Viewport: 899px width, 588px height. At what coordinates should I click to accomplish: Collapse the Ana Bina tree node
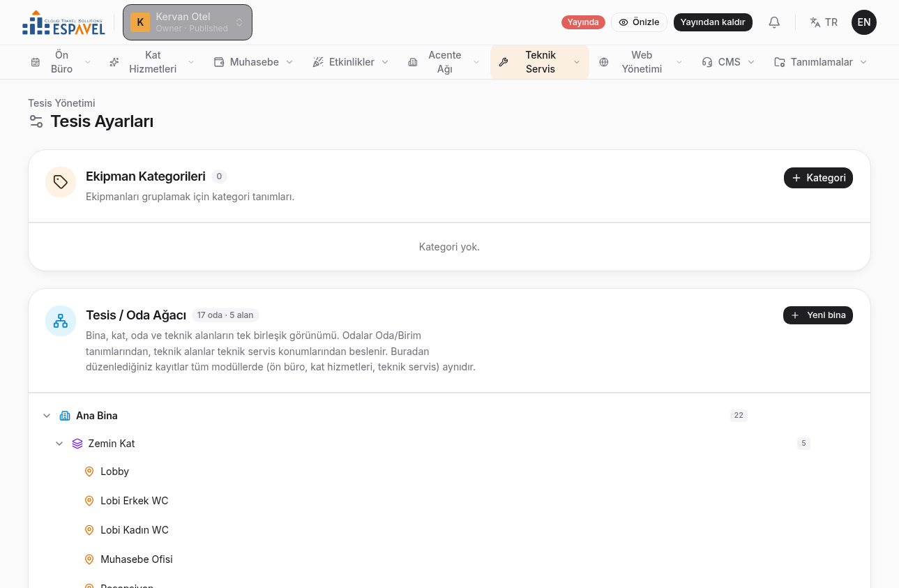click(x=47, y=416)
